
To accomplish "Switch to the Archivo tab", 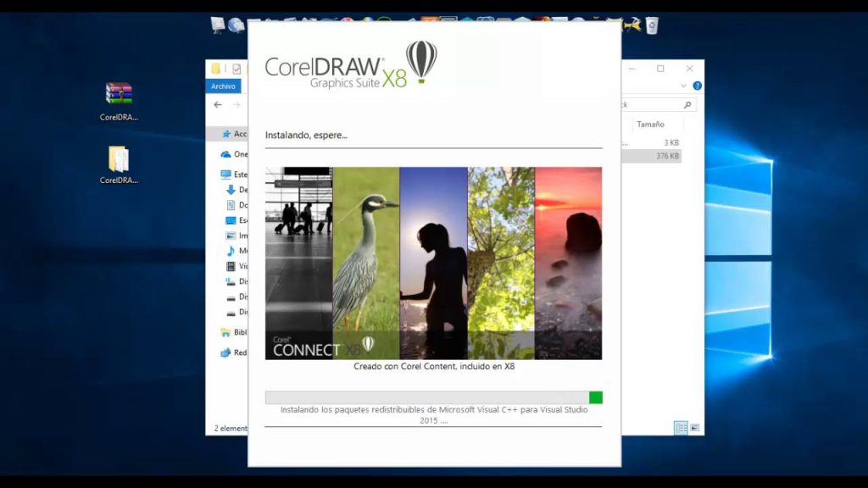I will click(x=223, y=86).
